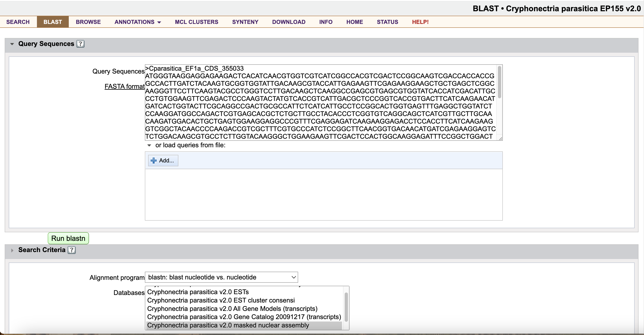Screen dimensions: 644x335
Task: Click the Databases list scrollbar
Action: click(346, 307)
